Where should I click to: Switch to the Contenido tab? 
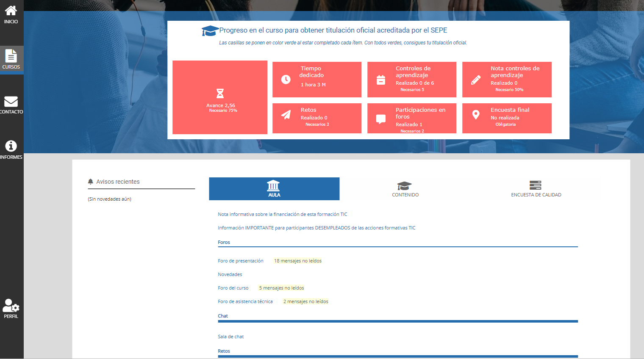(405, 189)
